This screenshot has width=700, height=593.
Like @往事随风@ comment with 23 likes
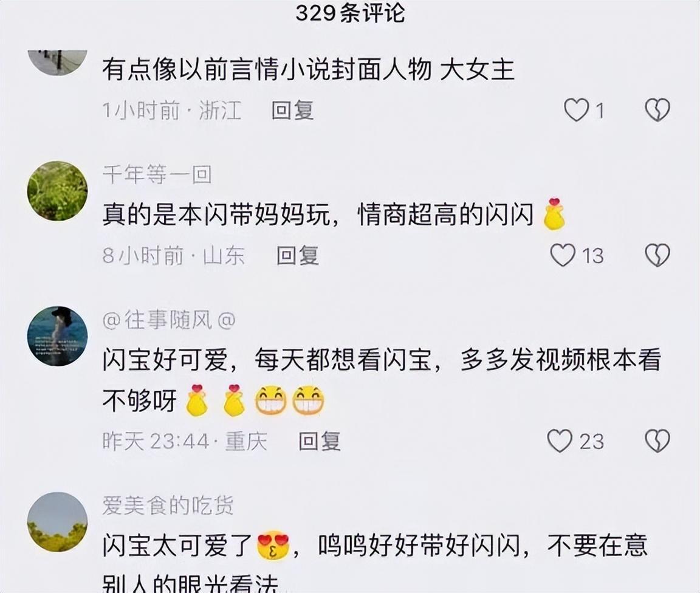point(560,441)
